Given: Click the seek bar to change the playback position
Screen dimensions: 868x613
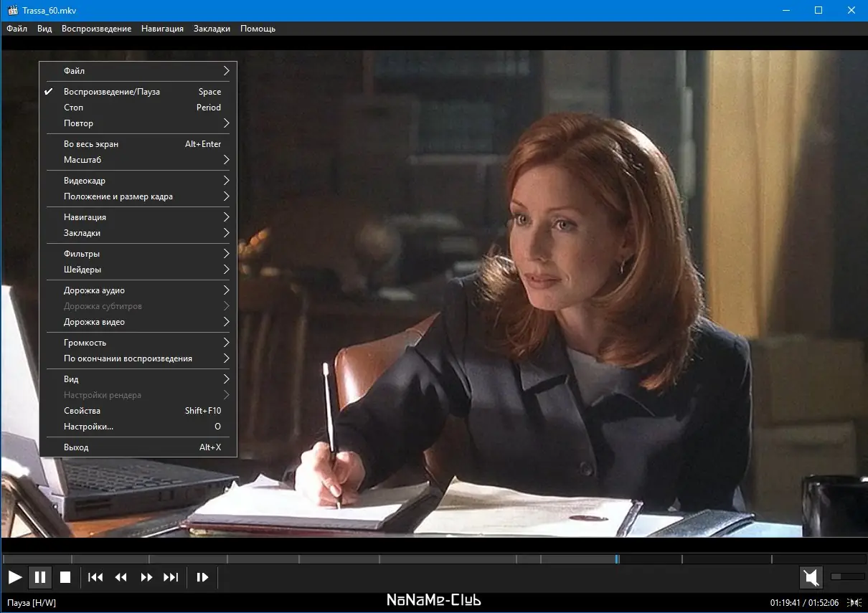Looking at the screenshot, I should pyautogui.click(x=434, y=559).
